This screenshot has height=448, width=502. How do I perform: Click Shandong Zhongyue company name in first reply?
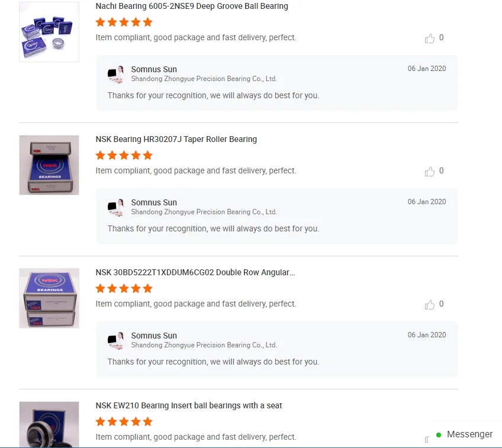pos(204,79)
